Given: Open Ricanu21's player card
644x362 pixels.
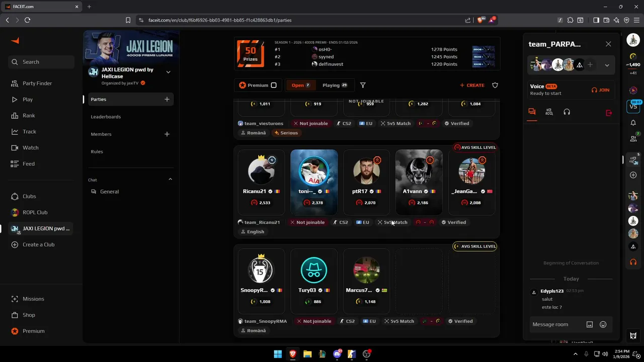Looking at the screenshot, I should point(261,182).
